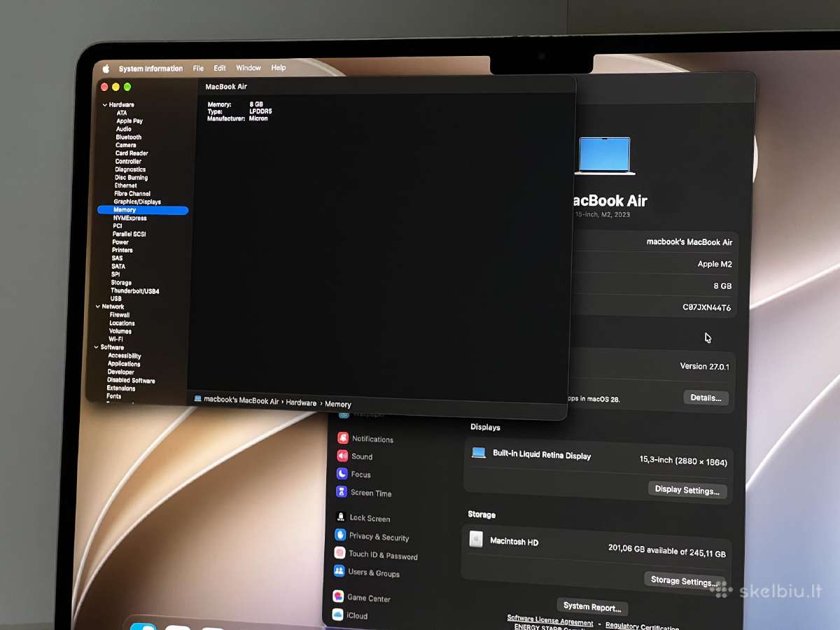Open the Software License Agreement link
Viewport: 840px width, 630px height.
[x=550, y=620]
